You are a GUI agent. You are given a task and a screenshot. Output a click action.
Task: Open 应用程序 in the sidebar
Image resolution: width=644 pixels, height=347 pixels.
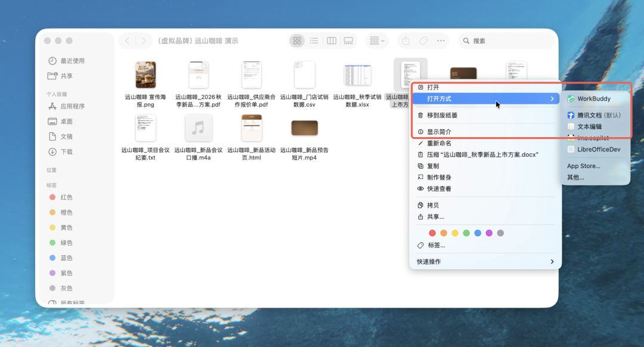(x=66, y=106)
